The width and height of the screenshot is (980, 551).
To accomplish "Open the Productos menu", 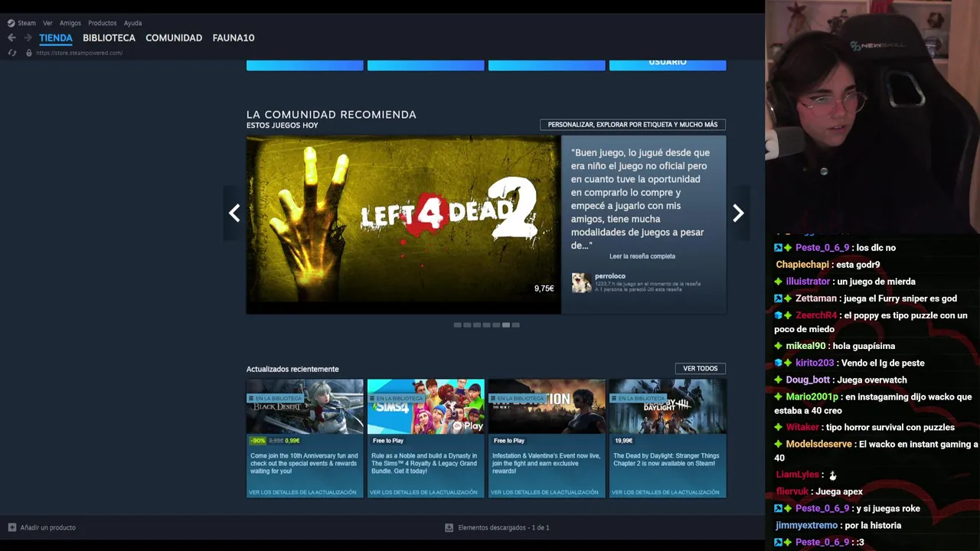I will (102, 23).
